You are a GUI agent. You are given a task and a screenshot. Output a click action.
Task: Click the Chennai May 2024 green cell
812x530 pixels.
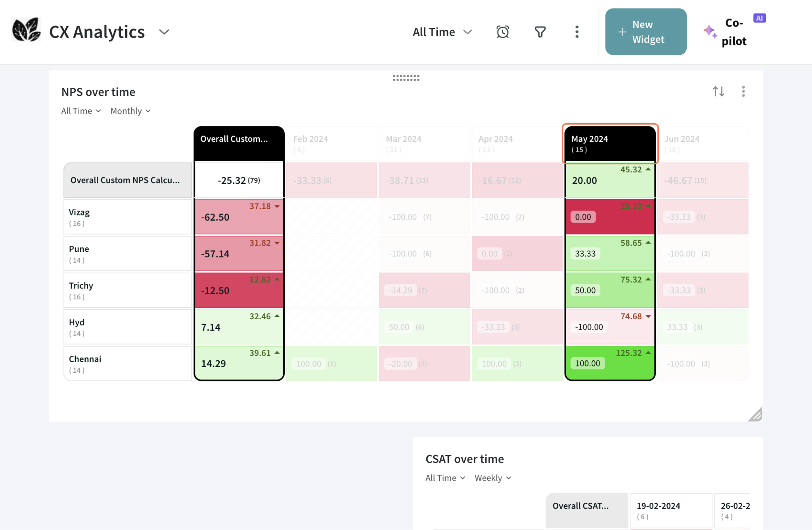[609, 363]
